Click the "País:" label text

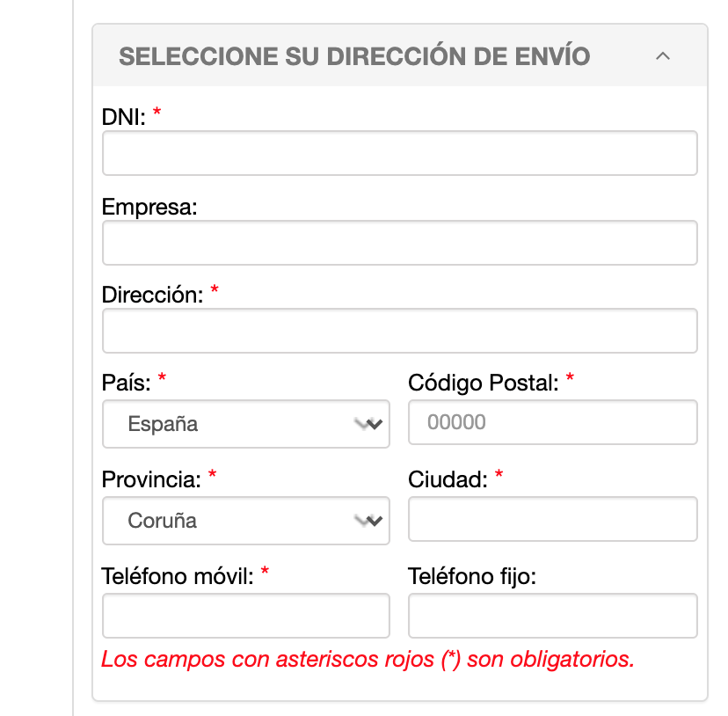pyautogui.click(x=127, y=383)
